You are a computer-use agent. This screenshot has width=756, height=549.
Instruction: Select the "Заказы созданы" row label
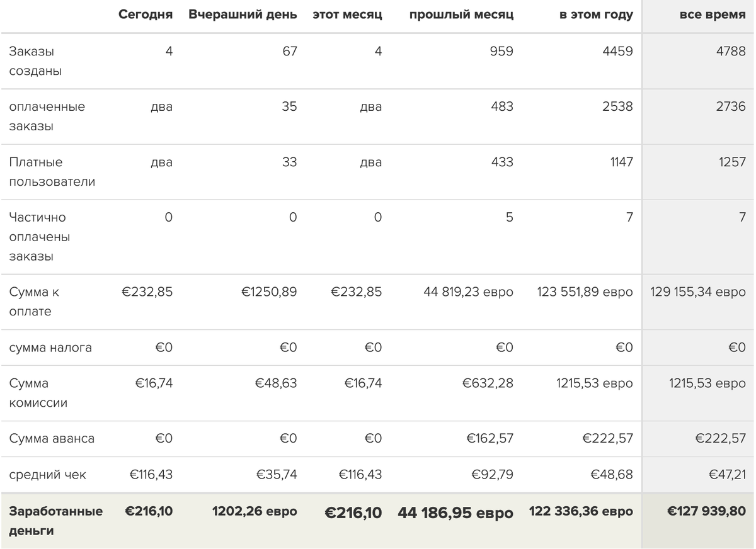pyautogui.click(x=35, y=61)
